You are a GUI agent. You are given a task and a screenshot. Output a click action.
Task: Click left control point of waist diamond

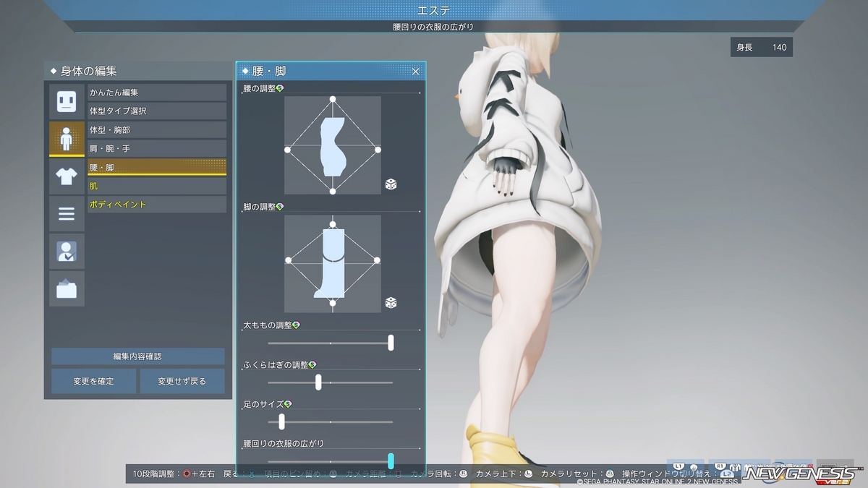[287, 150]
